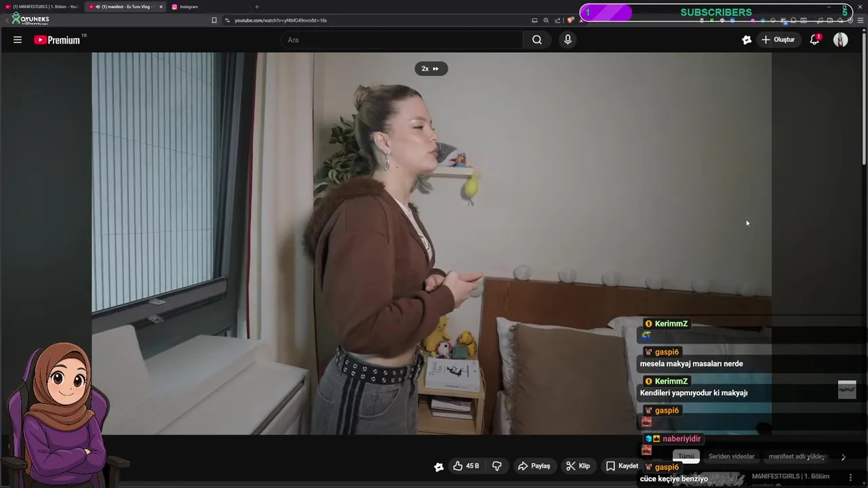Click the small manifest channel thumbnail
This screenshot has height=488, width=868.
847,390
